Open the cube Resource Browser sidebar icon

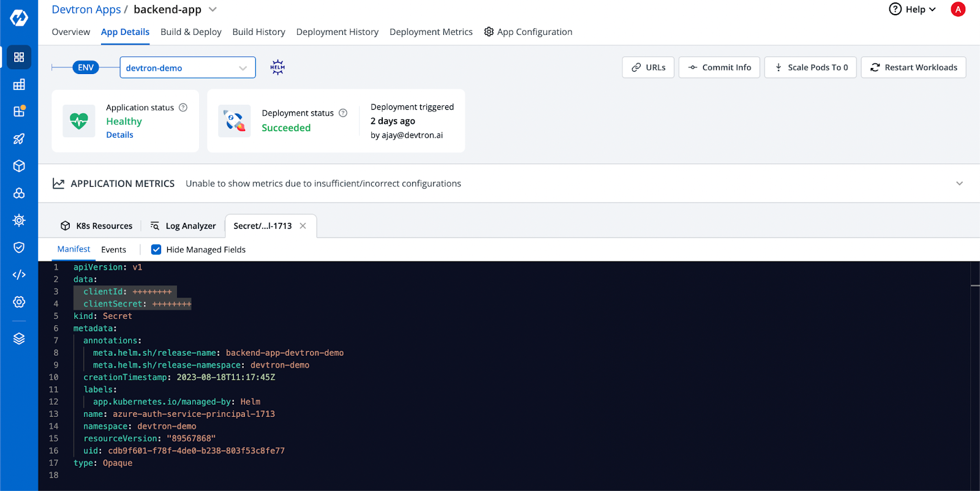pos(19,166)
